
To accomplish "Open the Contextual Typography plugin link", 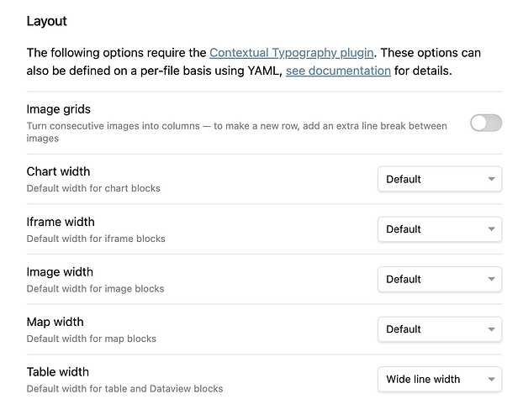I will click(291, 52).
